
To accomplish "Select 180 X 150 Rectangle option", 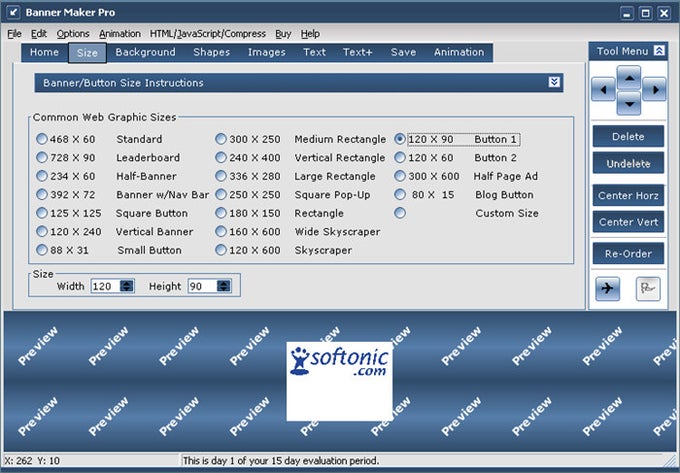I will tap(221, 213).
